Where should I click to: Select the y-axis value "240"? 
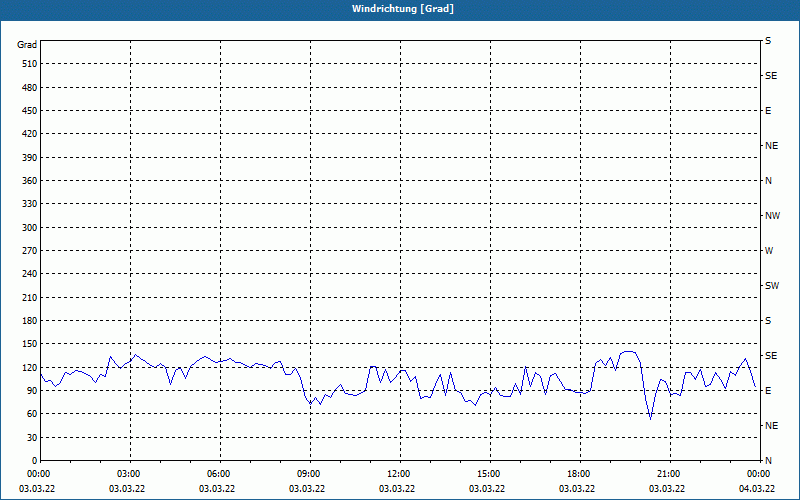(x=30, y=274)
